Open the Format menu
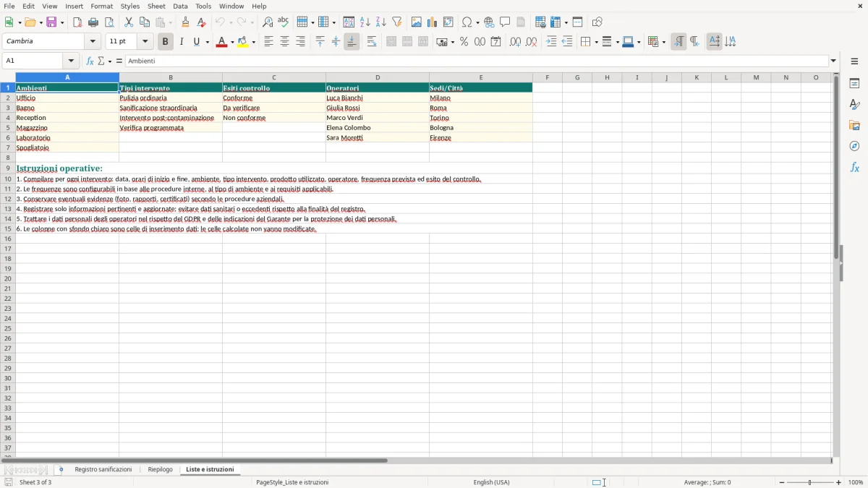The width and height of the screenshot is (868, 488). tap(101, 6)
